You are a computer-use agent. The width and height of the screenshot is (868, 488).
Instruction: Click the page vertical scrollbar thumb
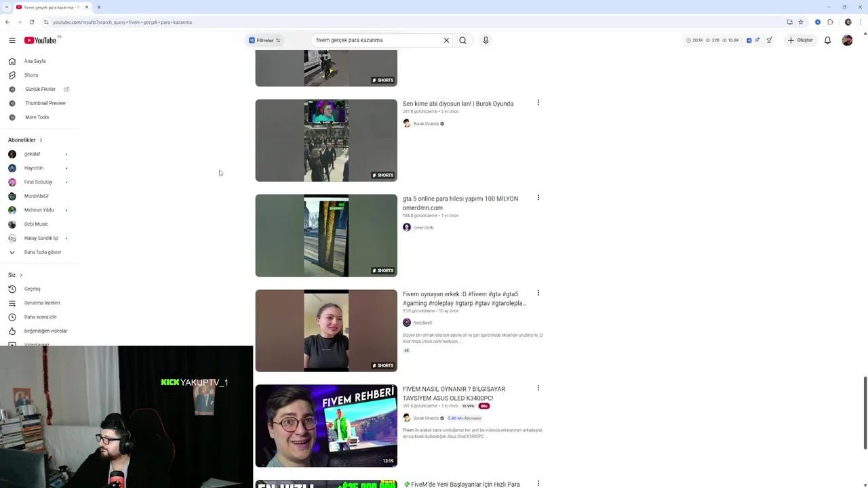tap(865, 412)
